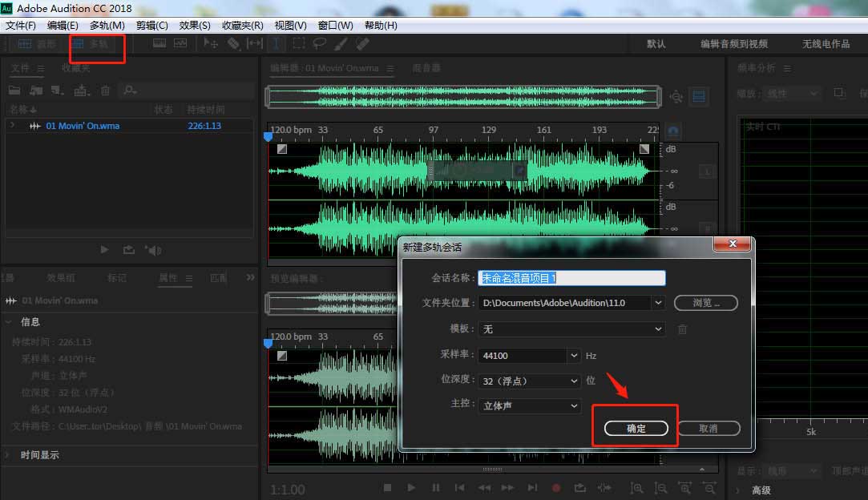Click the zoom navigator icon beside overview
This screenshot has width=868, height=500.
(676, 97)
